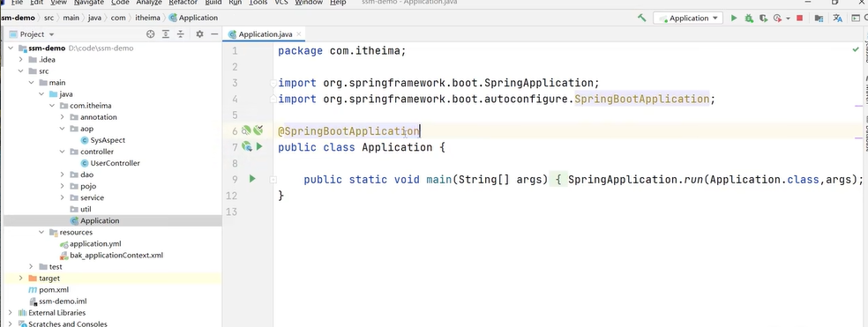Open the profiler options dropdown arrow

(x=789, y=19)
